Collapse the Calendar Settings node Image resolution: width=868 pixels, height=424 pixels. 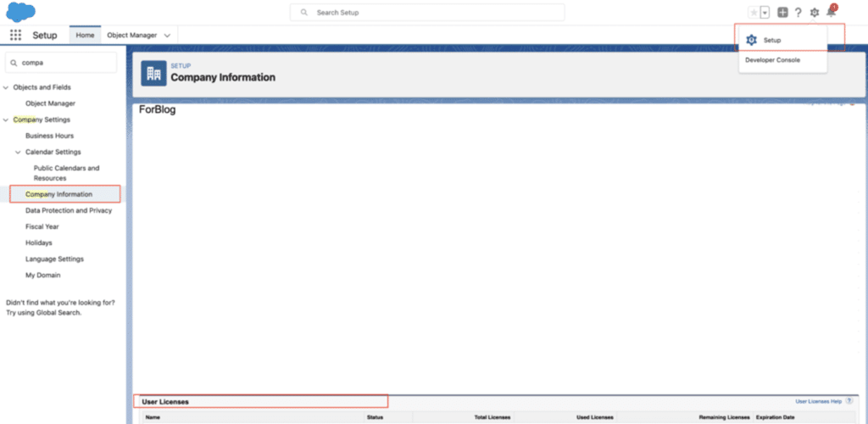point(19,152)
